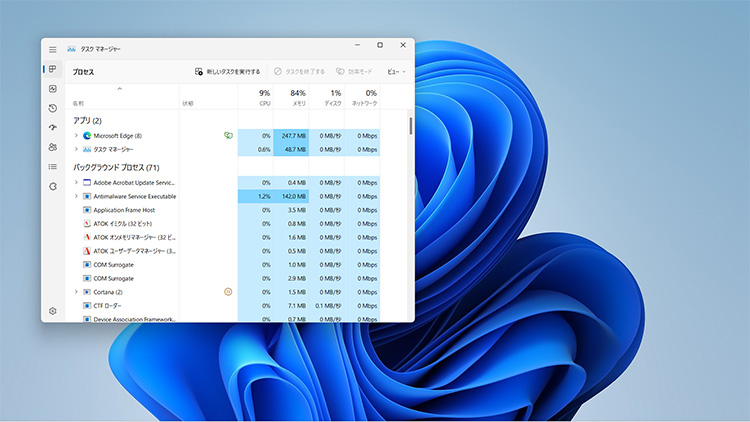Open the Details list sidebar icon
This screenshot has height=422, width=750.
click(53, 167)
